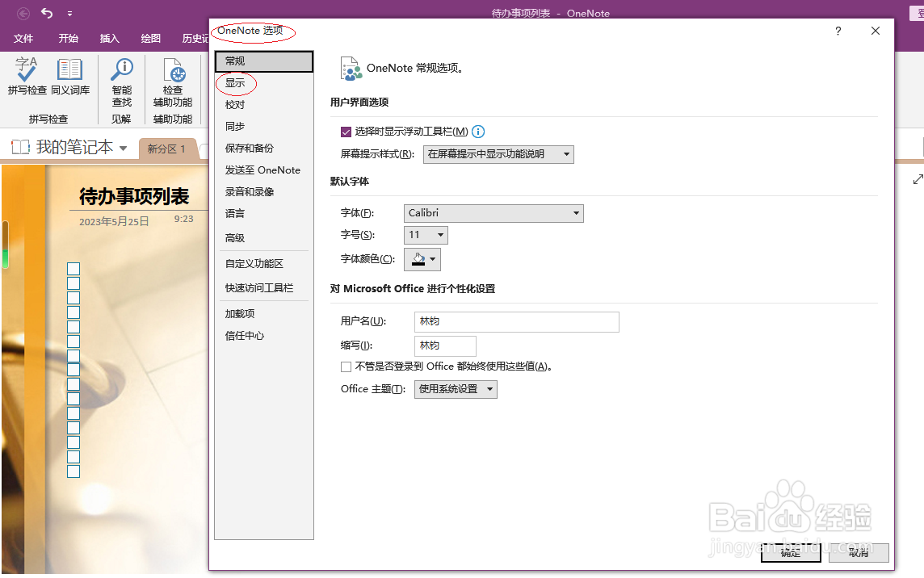The width and height of the screenshot is (924, 578).
Task: Click the 确定 OK button
Action: coord(791,553)
